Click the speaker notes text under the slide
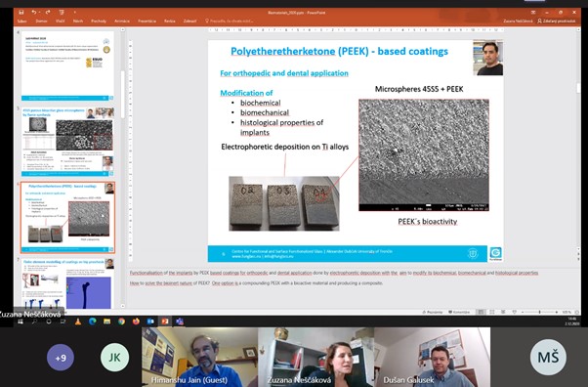Image resolution: width=588 pixels, height=387 pixels. coord(334,278)
